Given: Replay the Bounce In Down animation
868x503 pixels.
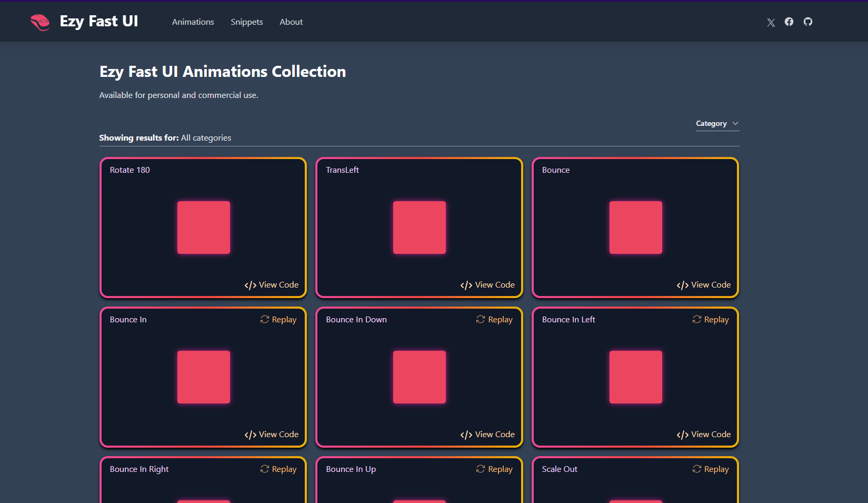Looking at the screenshot, I should pos(494,320).
